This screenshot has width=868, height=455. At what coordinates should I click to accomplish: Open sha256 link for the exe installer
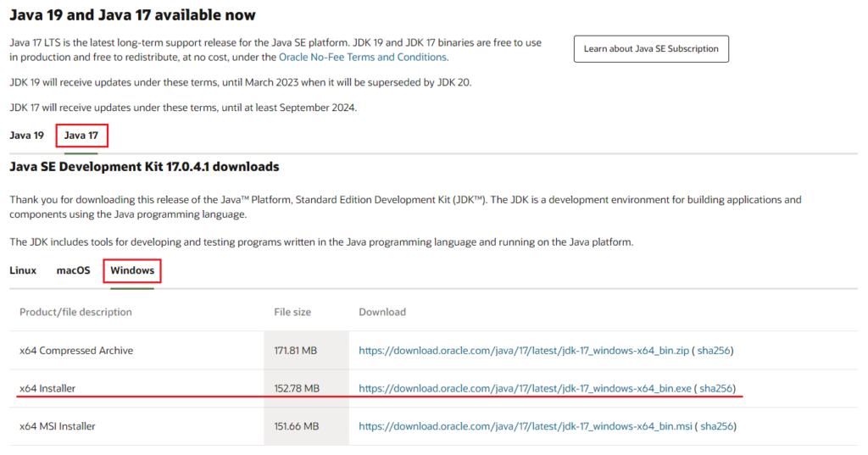coord(715,389)
